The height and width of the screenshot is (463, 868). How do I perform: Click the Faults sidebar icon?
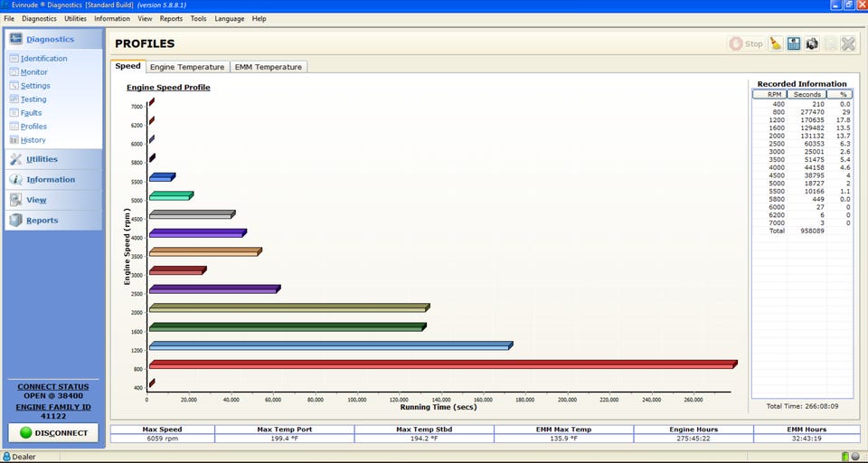tap(14, 113)
